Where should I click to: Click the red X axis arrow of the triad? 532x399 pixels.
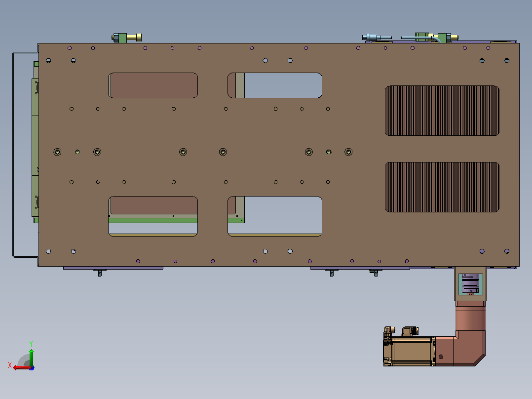pos(21,368)
